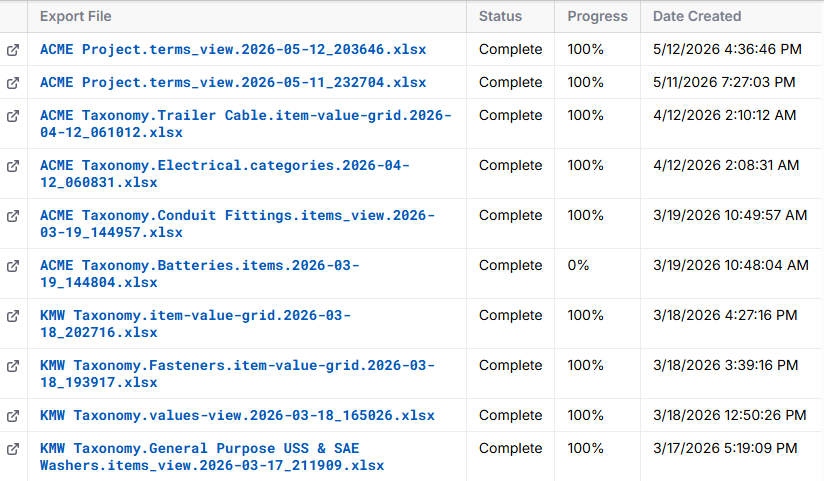
Task: Click open icon for Conduit Fittings items_view row
Action: (13, 216)
